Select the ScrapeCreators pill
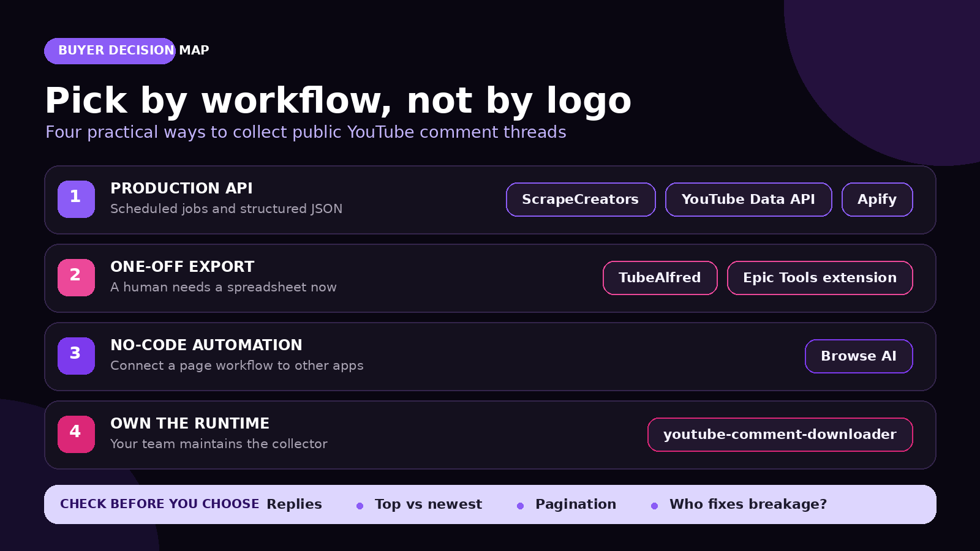980x551 pixels. [581, 200]
